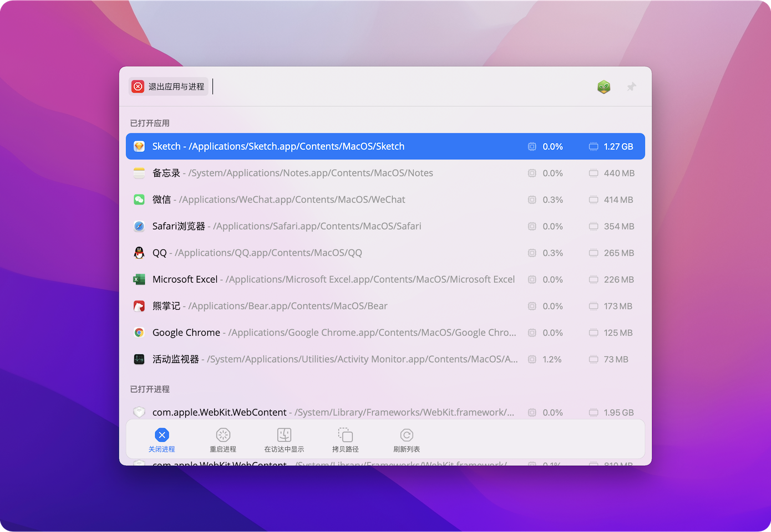
Task: Click the 退出应用与进程 command tag
Action: click(169, 86)
